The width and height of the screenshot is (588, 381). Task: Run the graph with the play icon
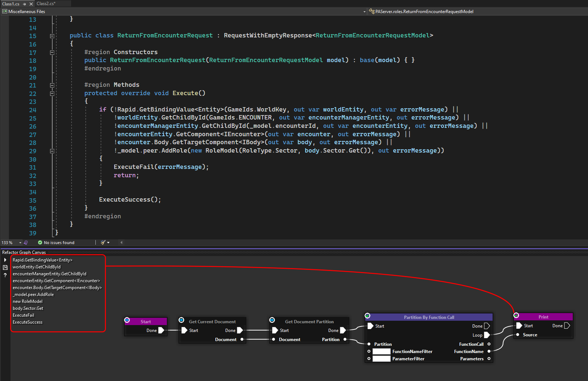click(x=5, y=260)
